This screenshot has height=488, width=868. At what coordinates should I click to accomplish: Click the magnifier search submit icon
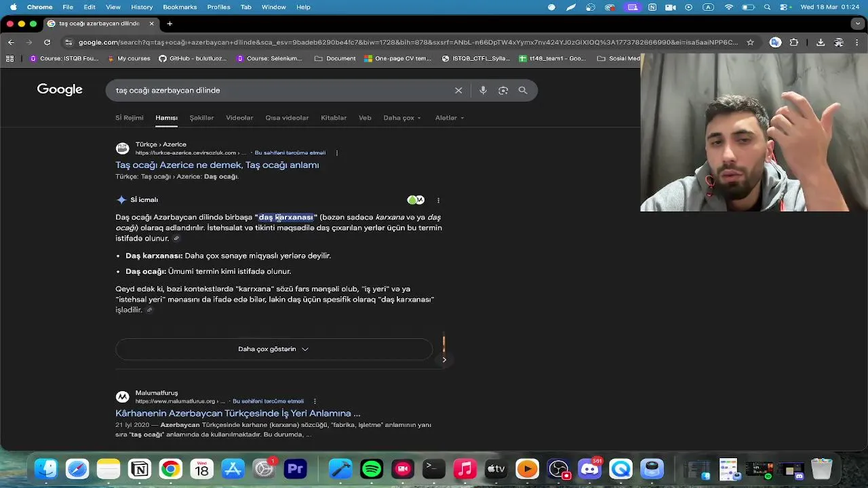pos(523,90)
